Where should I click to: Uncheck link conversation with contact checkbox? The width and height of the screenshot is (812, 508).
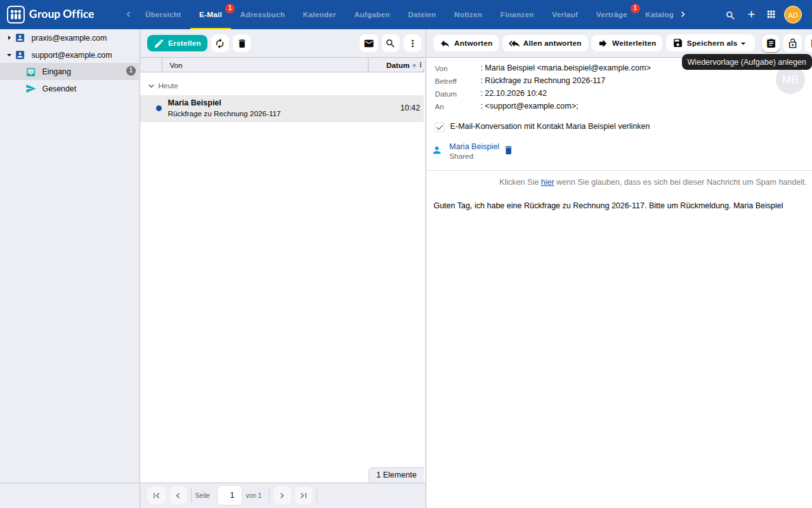(x=440, y=127)
